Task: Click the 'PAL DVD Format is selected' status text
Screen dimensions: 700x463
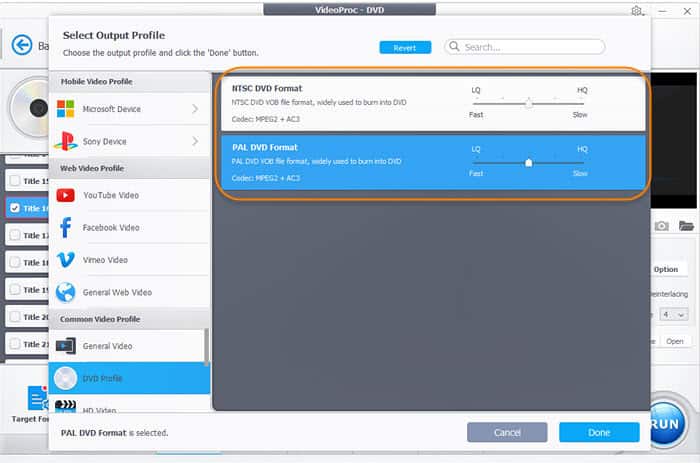Action: [114, 433]
